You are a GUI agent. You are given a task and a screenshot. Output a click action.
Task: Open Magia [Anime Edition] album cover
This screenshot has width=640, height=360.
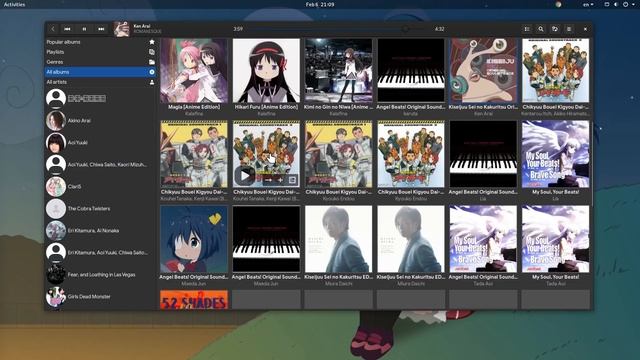(194, 71)
